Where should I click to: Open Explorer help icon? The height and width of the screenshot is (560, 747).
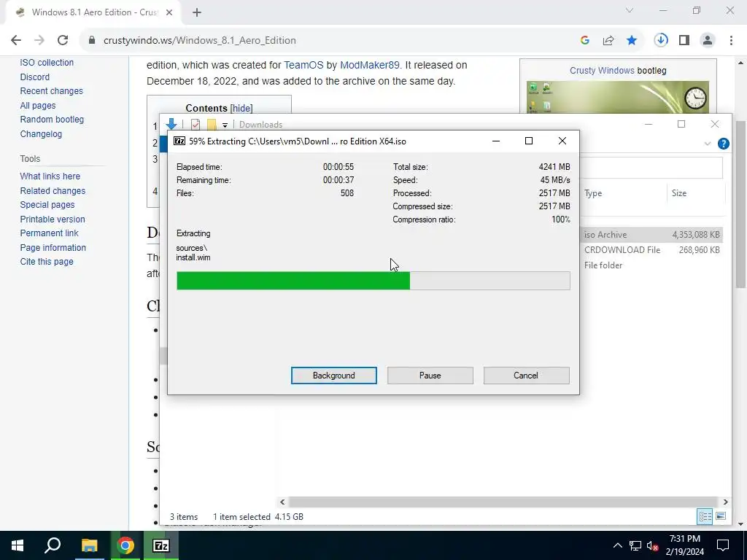pyautogui.click(x=723, y=144)
